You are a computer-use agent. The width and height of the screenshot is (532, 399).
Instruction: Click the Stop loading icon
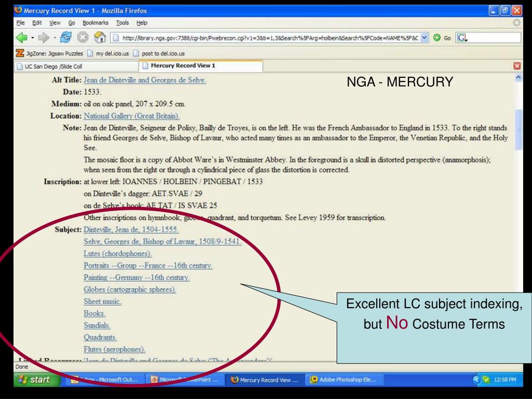tap(83, 37)
